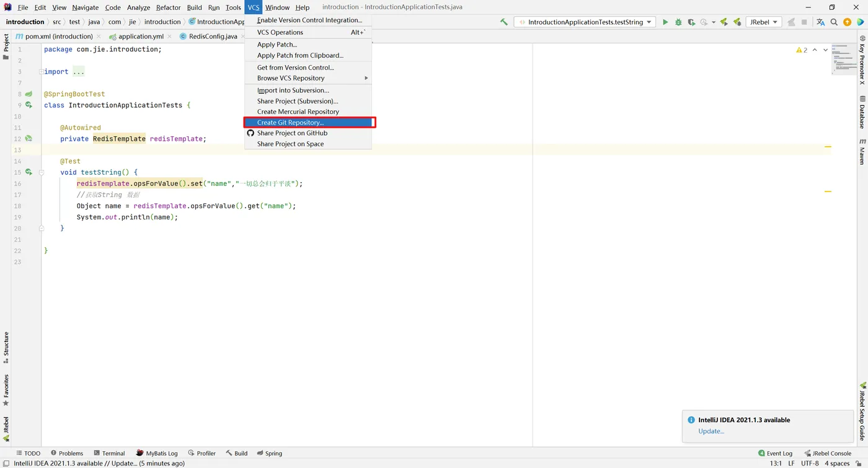The height and width of the screenshot is (468, 868).
Task: Select Import into Subversion
Action: click(308, 91)
